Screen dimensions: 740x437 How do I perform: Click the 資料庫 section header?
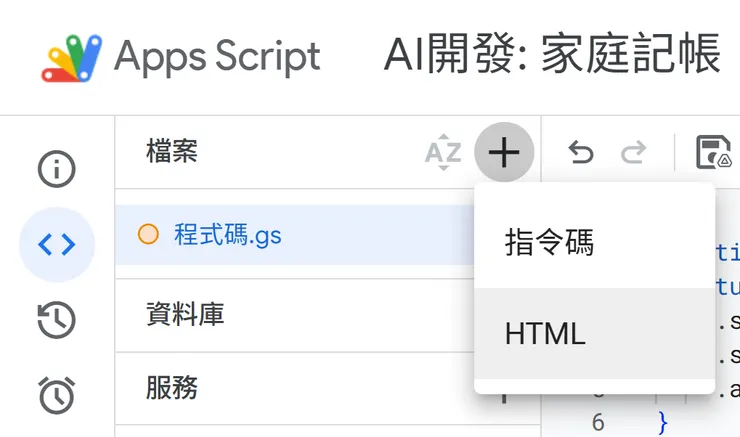point(185,314)
